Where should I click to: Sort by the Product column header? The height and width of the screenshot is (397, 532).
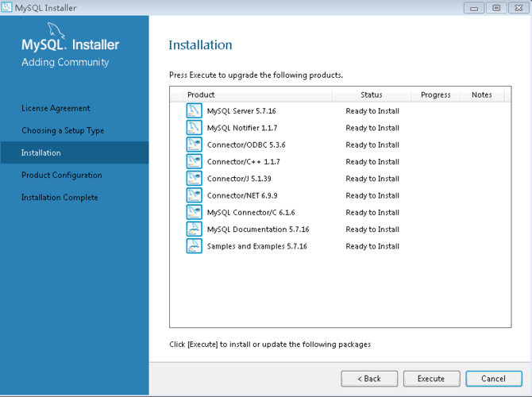coord(257,94)
